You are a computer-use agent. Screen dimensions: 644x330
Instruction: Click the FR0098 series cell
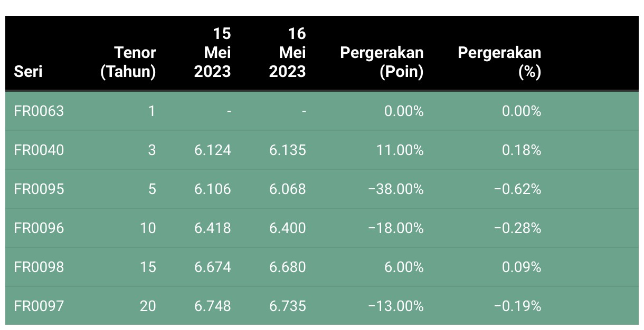tap(39, 267)
